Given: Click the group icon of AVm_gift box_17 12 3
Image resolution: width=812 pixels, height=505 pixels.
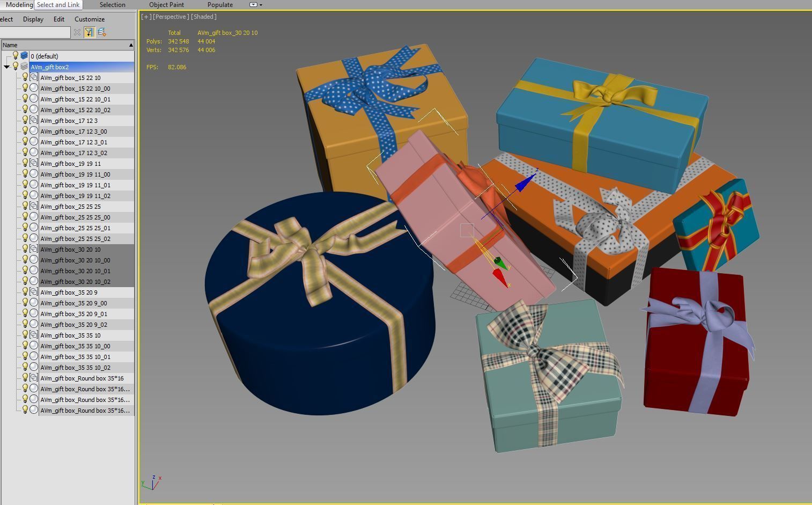Looking at the screenshot, I should (34, 120).
